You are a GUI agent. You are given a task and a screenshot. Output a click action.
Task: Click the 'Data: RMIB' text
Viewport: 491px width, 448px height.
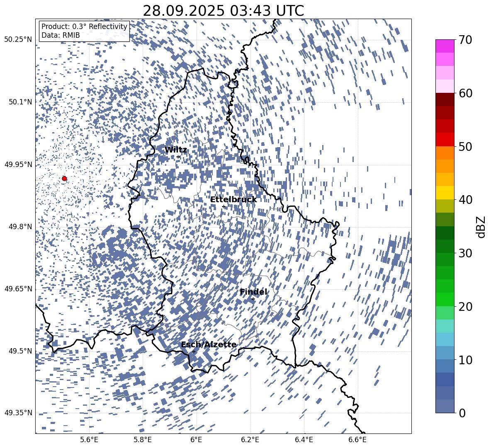[x=61, y=35]
